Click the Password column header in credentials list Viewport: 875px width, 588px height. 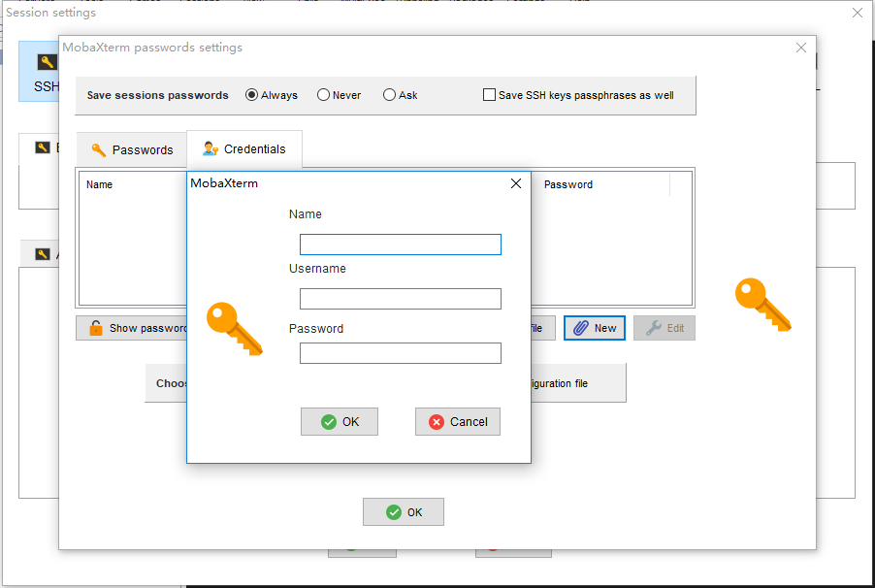pyautogui.click(x=568, y=184)
